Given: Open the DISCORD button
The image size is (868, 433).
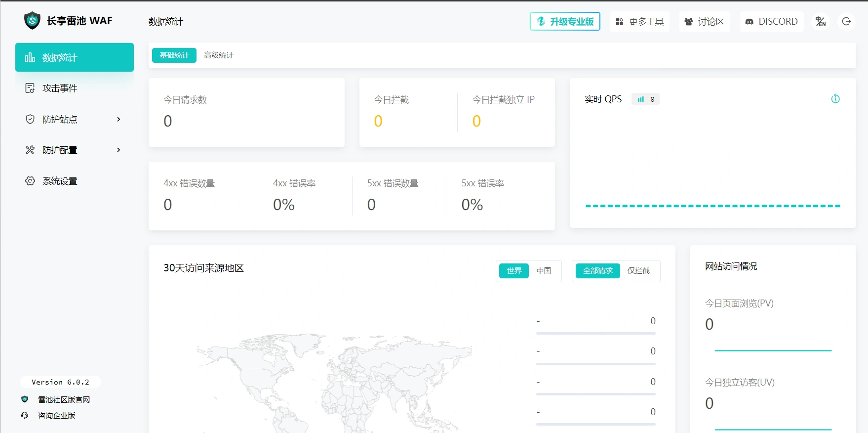Looking at the screenshot, I should click(772, 21).
